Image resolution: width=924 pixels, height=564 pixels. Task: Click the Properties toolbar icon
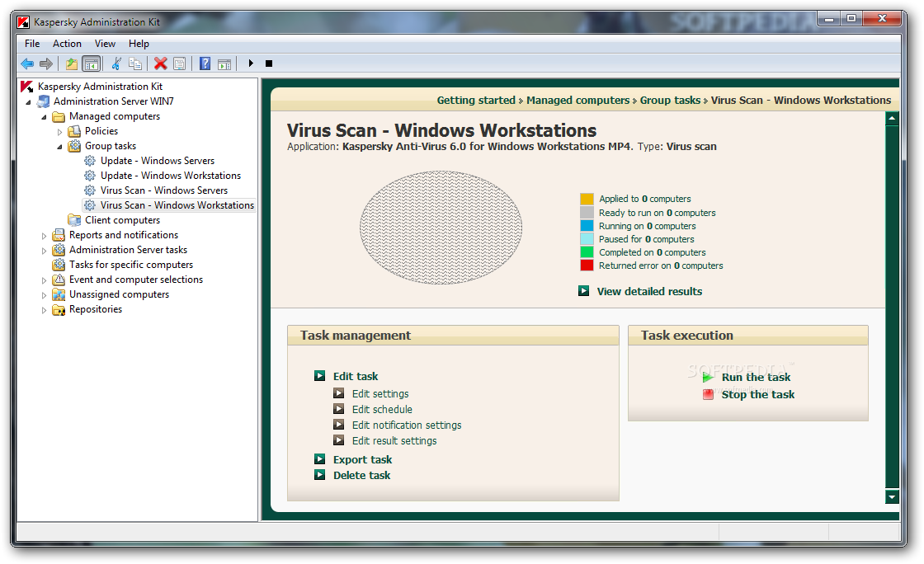tap(179, 63)
